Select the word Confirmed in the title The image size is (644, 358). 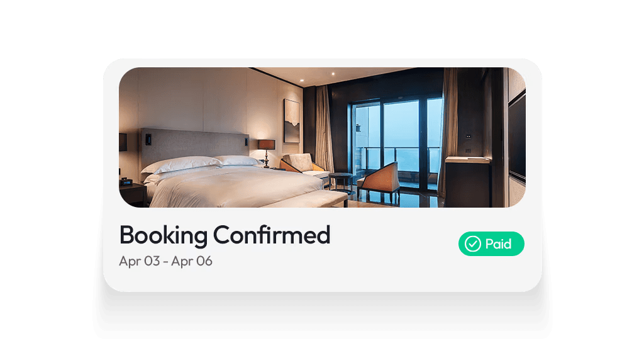(x=272, y=235)
